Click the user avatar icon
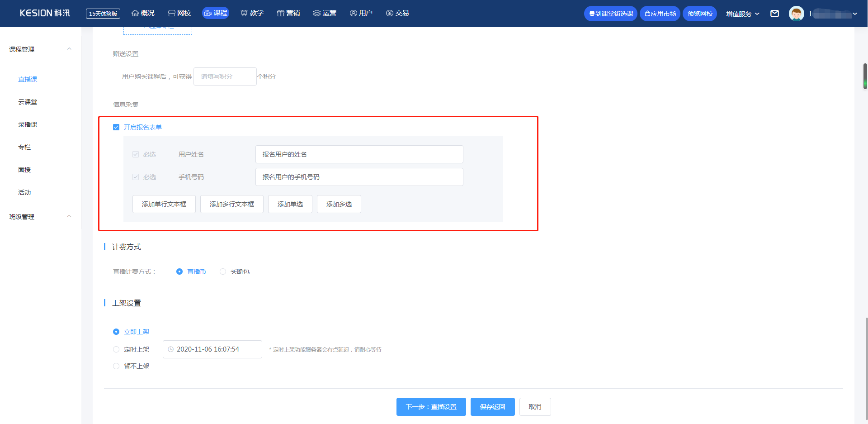Viewport: 868px width, 424px height. point(796,14)
